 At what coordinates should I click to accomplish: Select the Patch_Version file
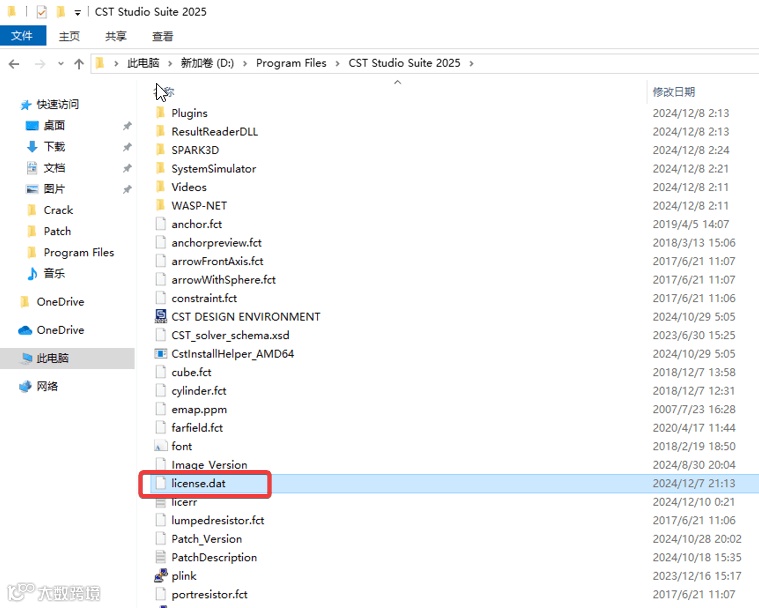(x=207, y=539)
